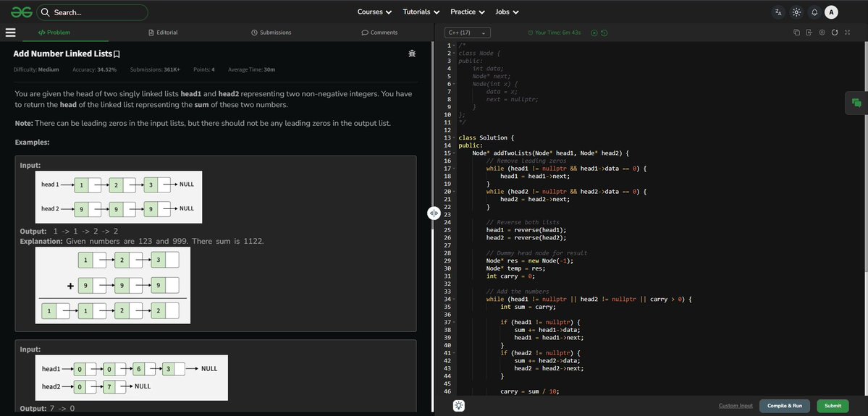Reset the timer with the restart icon
The height and width of the screenshot is (416, 868).
tap(604, 33)
